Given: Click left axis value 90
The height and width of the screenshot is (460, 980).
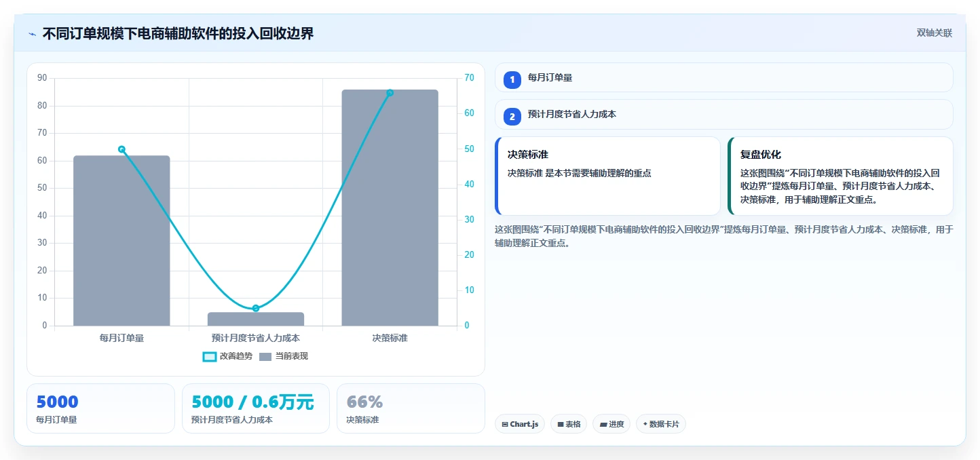Looking at the screenshot, I should click(42, 78).
